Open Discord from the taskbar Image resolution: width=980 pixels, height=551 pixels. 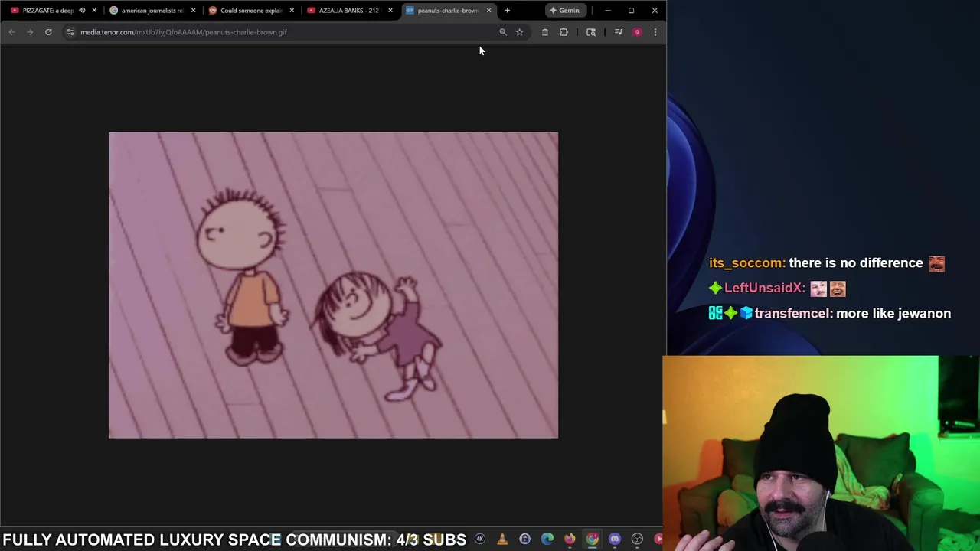(x=615, y=540)
